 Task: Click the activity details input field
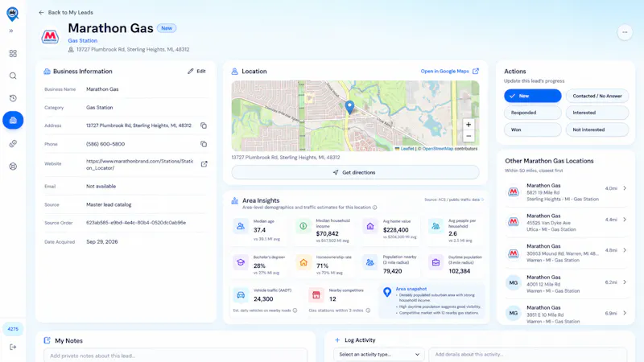(x=528, y=354)
